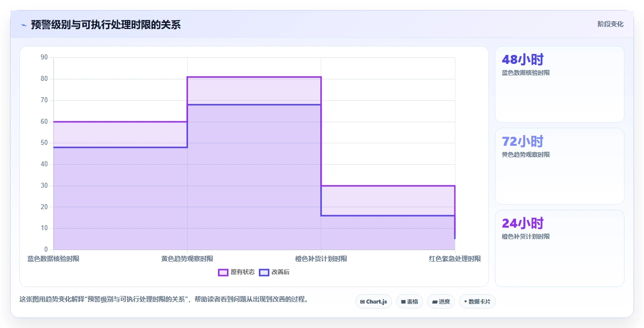
Task: Click the 橙色补货计划时限 card caption
Action: (x=526, y=237)
